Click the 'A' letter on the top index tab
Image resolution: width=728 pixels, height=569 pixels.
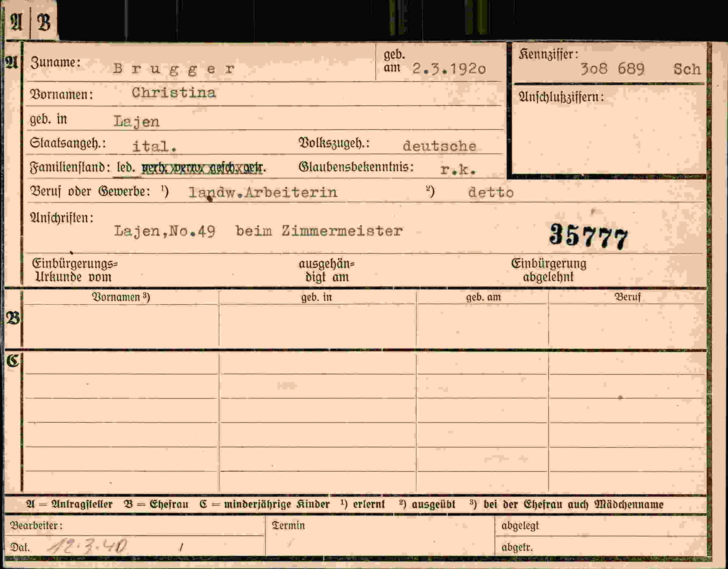pos(16,23)
